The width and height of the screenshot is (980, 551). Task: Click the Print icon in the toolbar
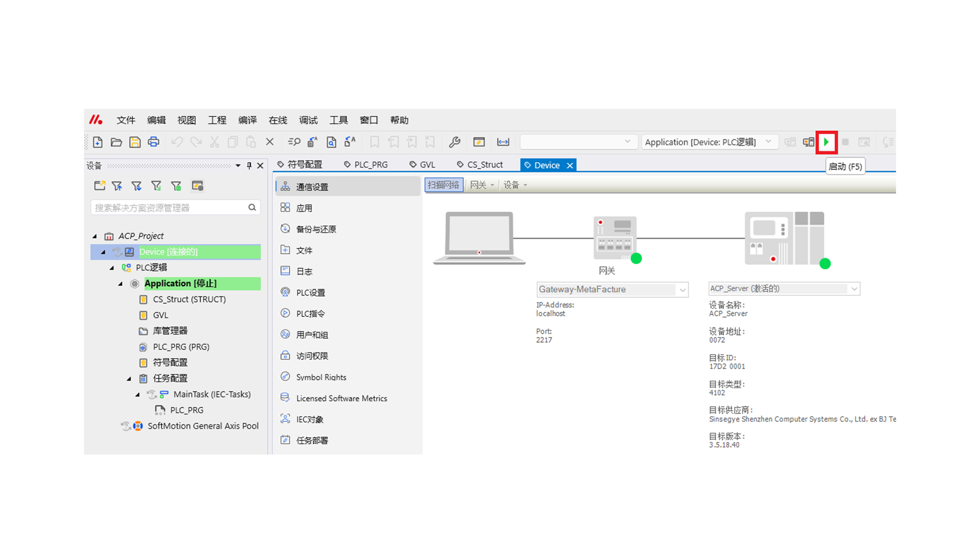[x=154, y=142]
